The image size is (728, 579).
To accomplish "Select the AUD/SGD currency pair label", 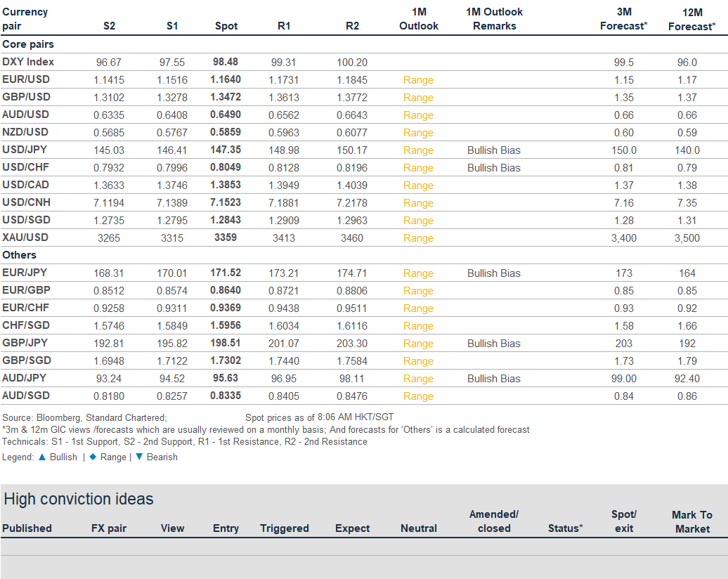I will click(x=26, y=396).
